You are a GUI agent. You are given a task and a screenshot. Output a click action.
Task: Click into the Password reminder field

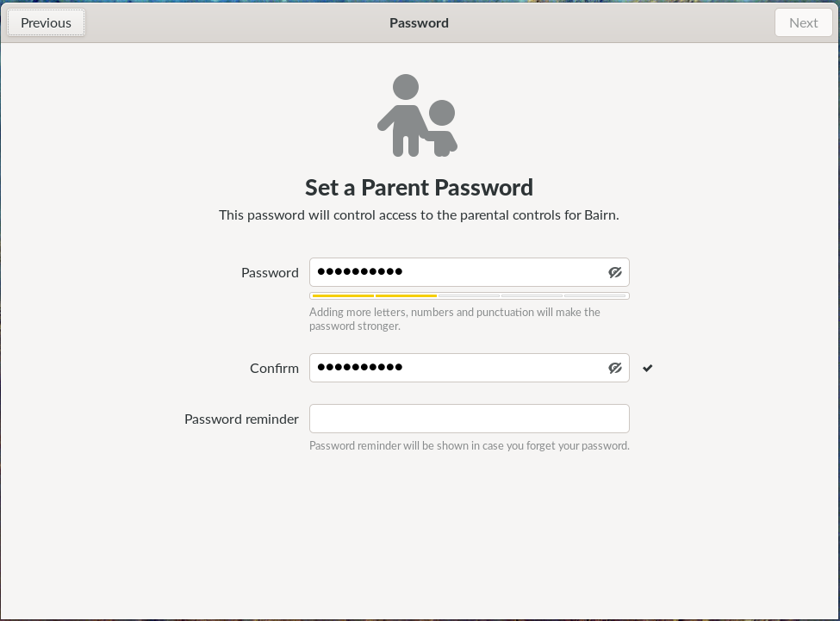point(469,419)
